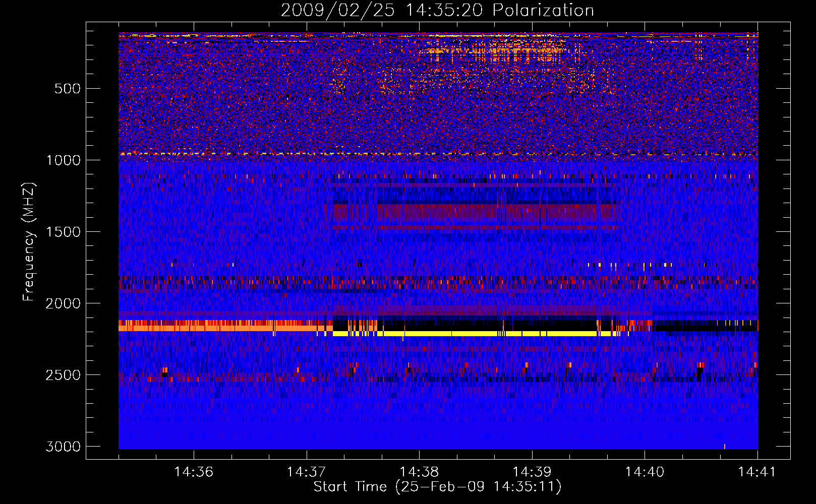Click the 14:37 time tick label
The image size is (816, 504).
[307, 472]
